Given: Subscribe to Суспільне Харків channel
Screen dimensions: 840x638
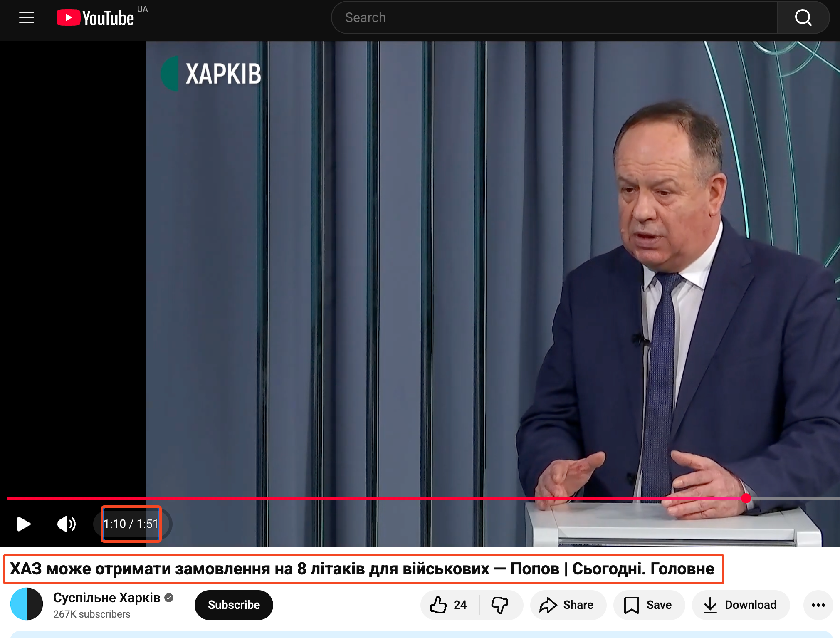Looking at the screenshot, I should tap(234, 605).
